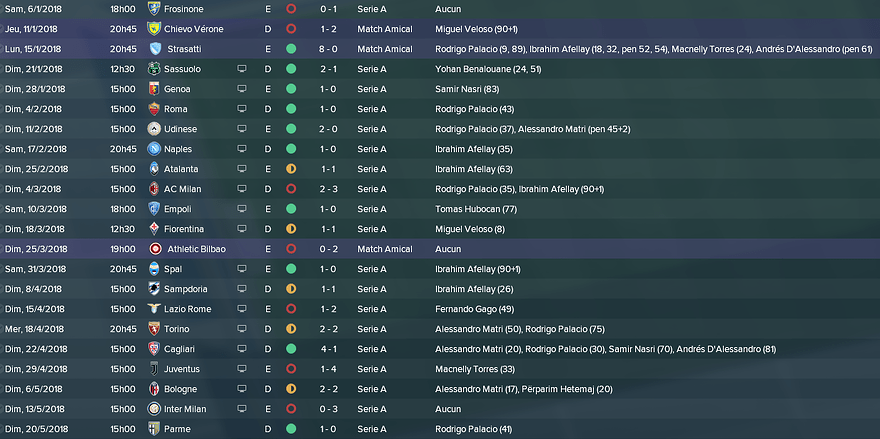Screen dimensions: 880x439
Task: Open the 8 - 0 Strasatti match result
Action: point(329,48)
